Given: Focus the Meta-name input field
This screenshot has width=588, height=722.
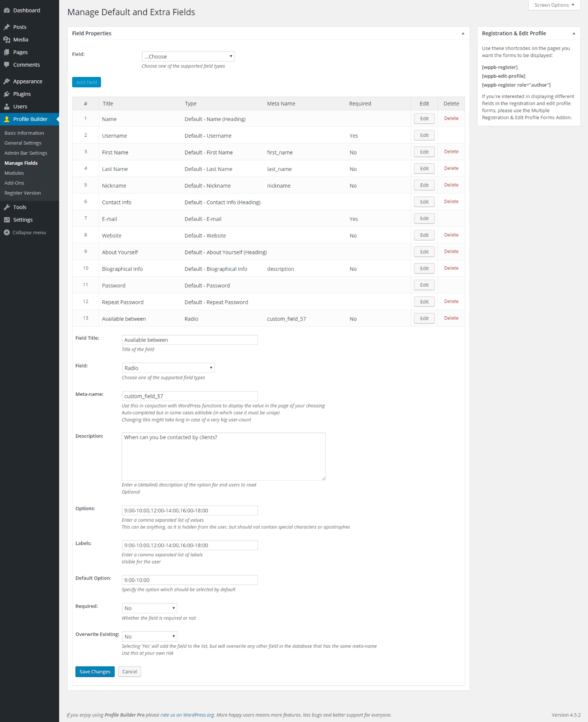Looking at the screenshot, I should coord(190,396).
